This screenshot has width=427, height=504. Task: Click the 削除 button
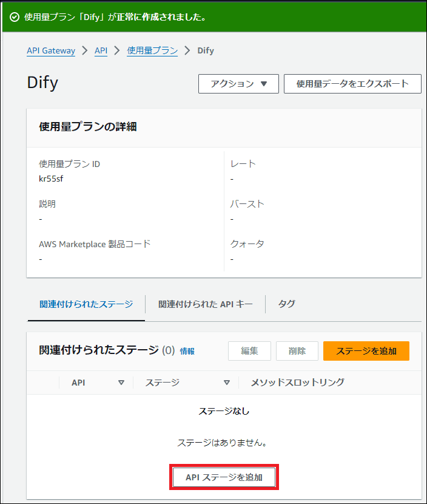(297, 351)
